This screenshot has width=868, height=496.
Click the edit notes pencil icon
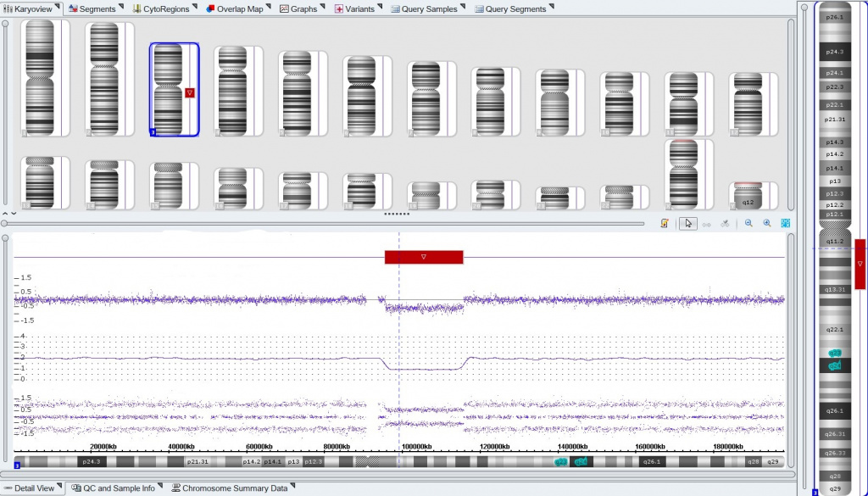665,224
